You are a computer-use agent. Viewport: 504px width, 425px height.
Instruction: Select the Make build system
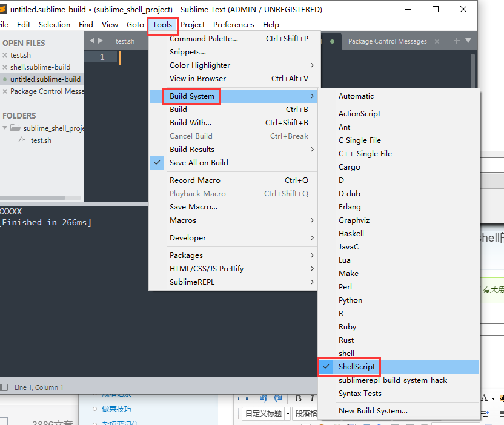pos(399,274)
